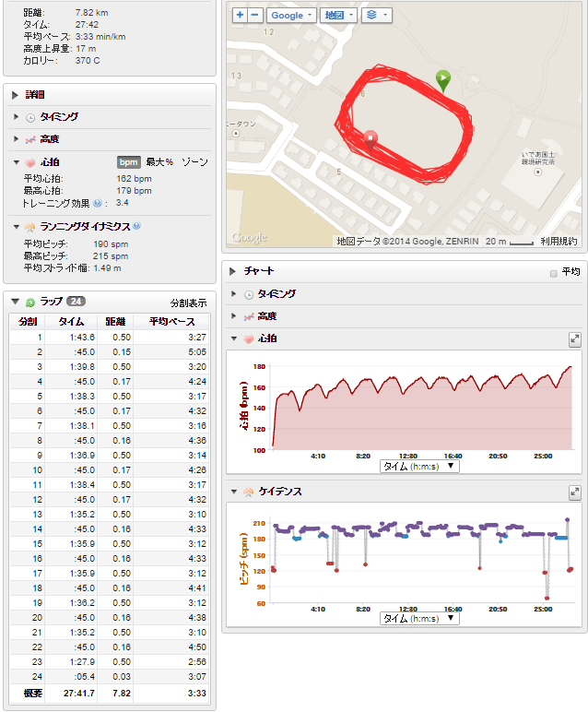
Task: Enlarge the ケイデンス cadence chart
Action: tap(575, 492)
